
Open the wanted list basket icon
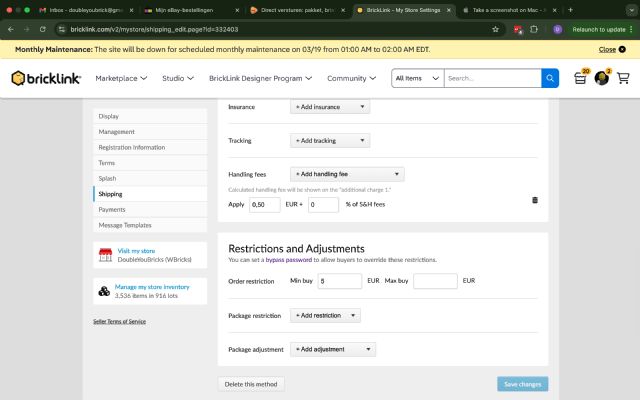[x=580, y=78]
